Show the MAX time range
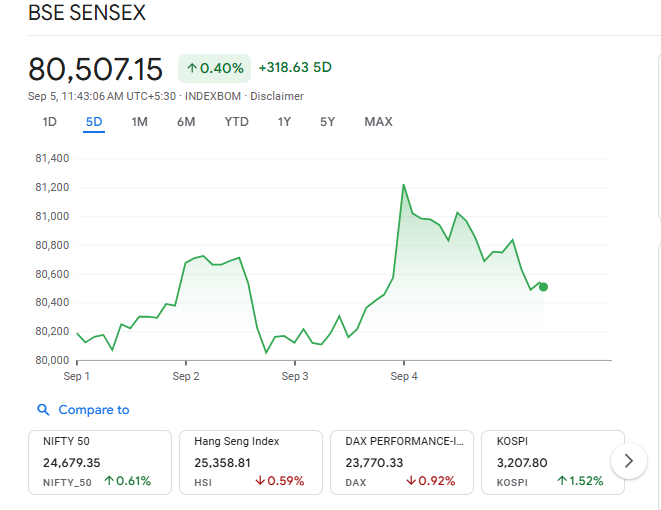Viewport: 661px width, 510px height. (x=378, y=122)
